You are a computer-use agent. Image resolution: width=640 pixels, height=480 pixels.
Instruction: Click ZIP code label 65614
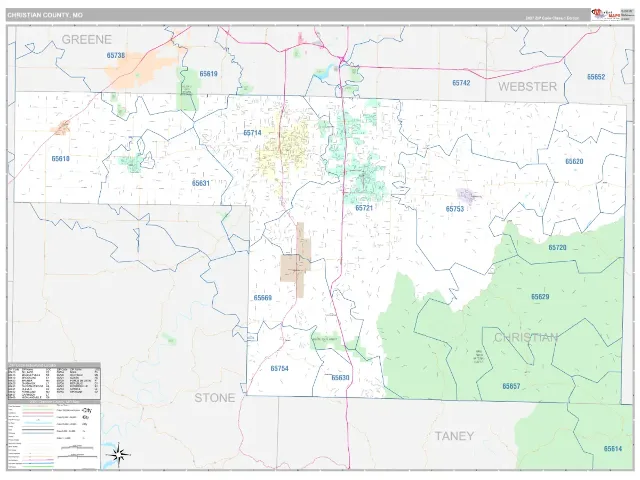click(613, 449)
